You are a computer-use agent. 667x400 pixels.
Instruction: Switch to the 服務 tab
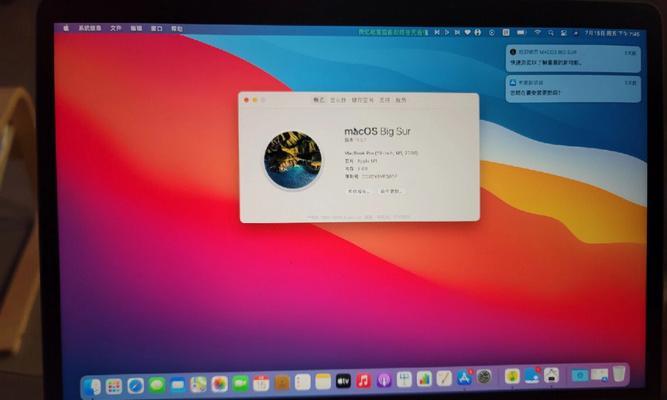pos(401,100)
